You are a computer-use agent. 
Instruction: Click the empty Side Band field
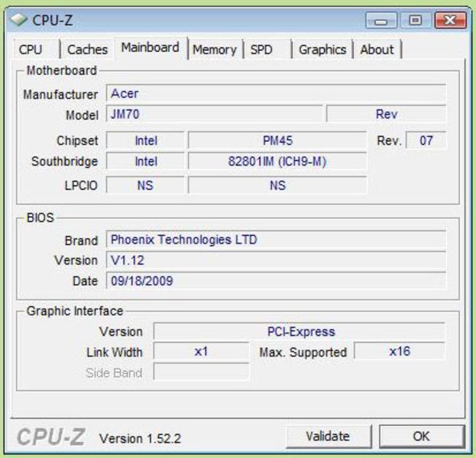201,372
